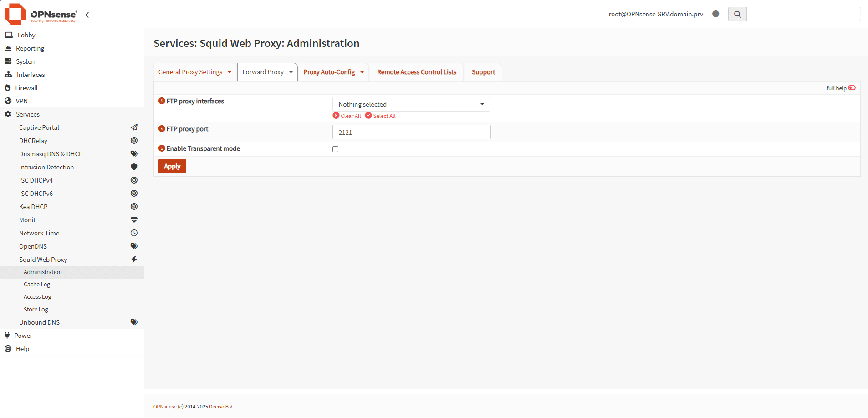Open the General Proxy Settings tab dropdown arrow
Screen dimensions: 868x418
pos(230,72)
